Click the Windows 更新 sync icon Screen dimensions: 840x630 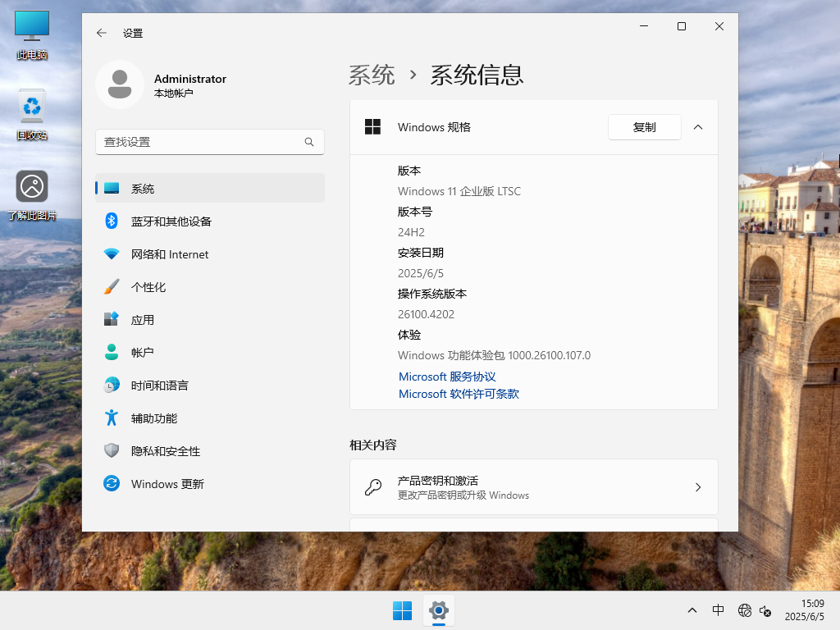click(112, 483)
